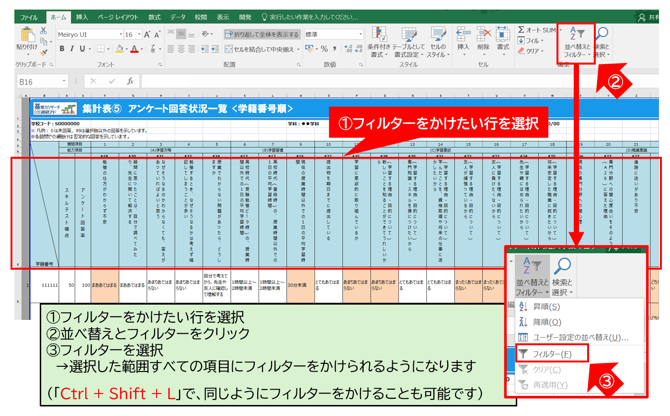Click the decrease decimal places icon

pos(359,49)
